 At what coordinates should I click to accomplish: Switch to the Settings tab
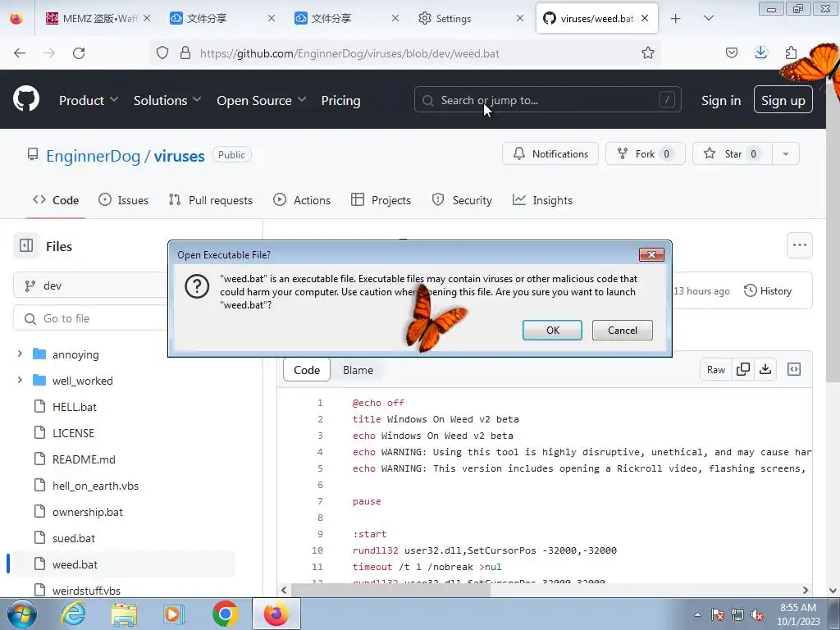point(470,18)
